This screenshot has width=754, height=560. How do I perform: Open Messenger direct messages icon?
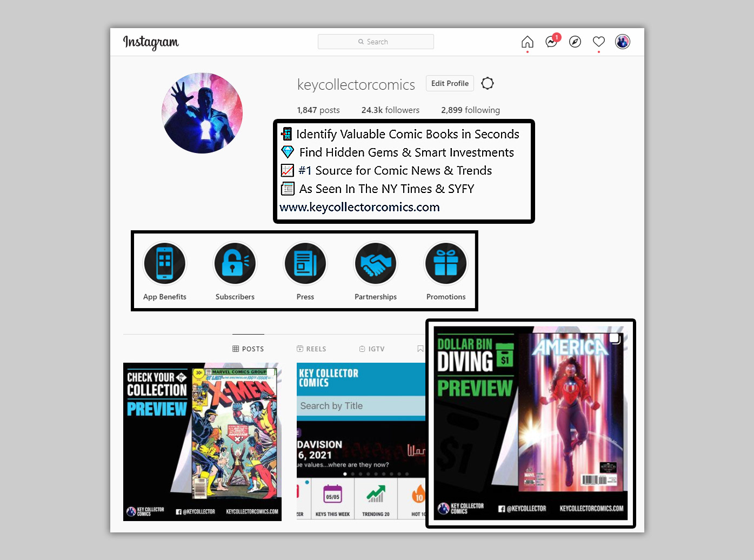(x=552, y=41)
